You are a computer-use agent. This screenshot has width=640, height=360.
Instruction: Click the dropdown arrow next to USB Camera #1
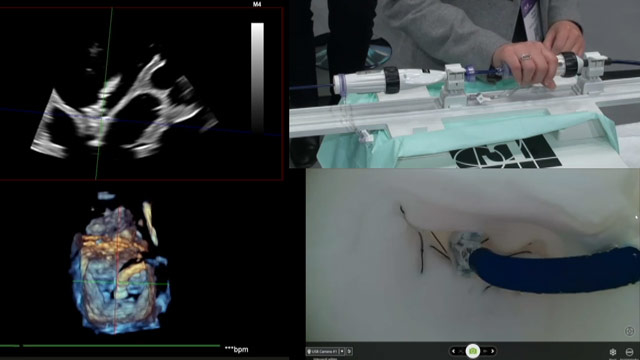pyautogui.click(x=342, y=351)
